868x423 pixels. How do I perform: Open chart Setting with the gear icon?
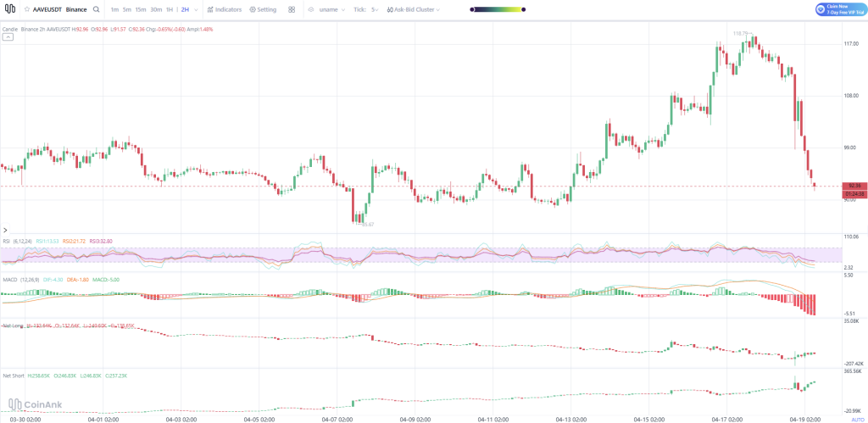coord(263,9)
